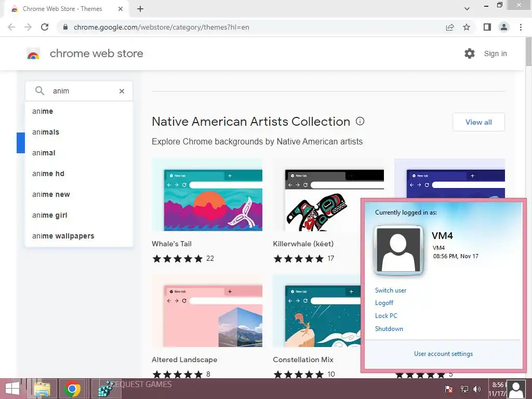
Task: Select the Chrome Web Store - Themes tab
Action: tap(66, 9)
